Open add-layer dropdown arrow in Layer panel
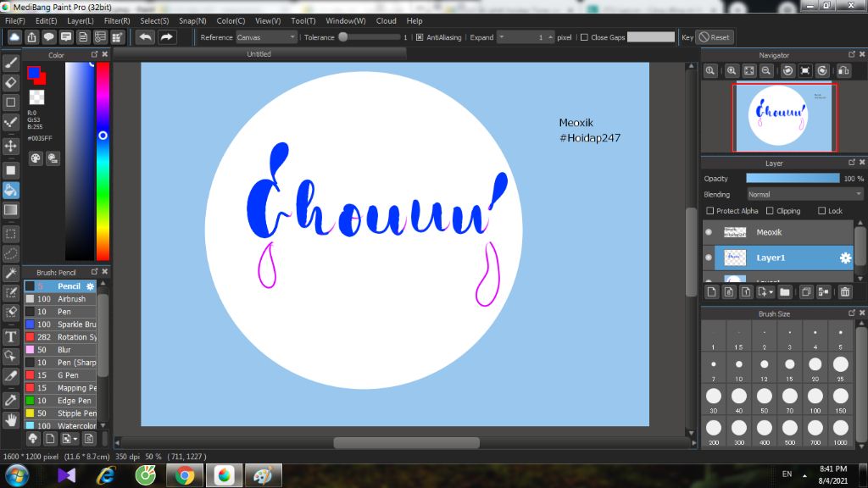The width and height of the screenshot is (868, 488). coord(771,292)
